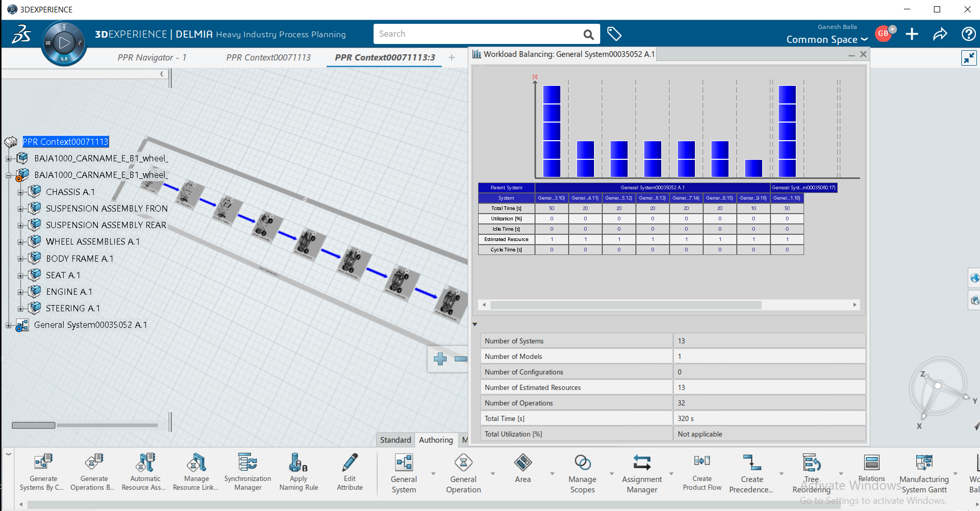This screenshot has width=980, height=511.
Task: Select SEAT A.1 tree item
Action: pos(63,275)
